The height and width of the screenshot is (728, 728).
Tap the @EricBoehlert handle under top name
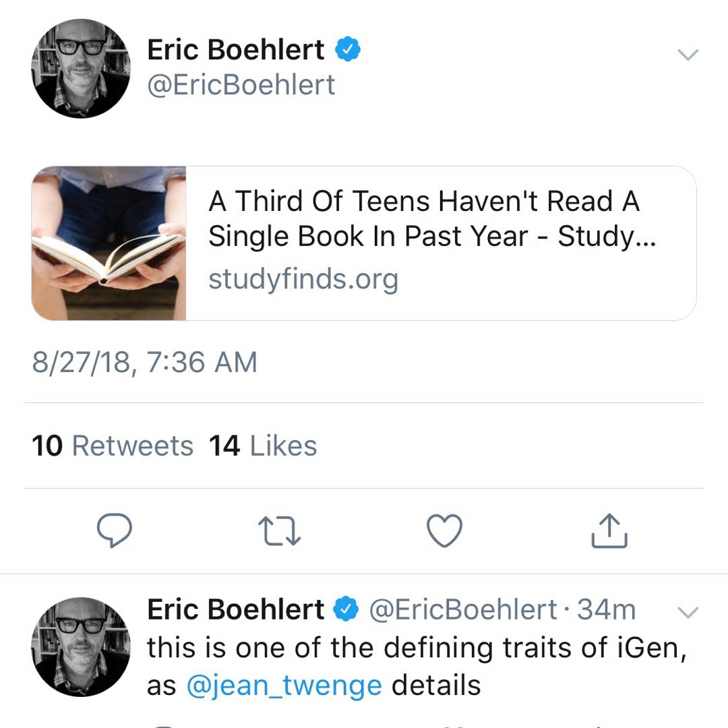(241, 85)
